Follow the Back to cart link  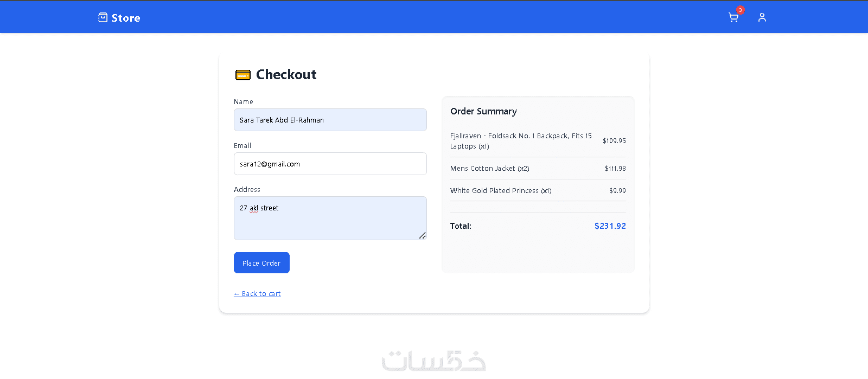[257, 294]
